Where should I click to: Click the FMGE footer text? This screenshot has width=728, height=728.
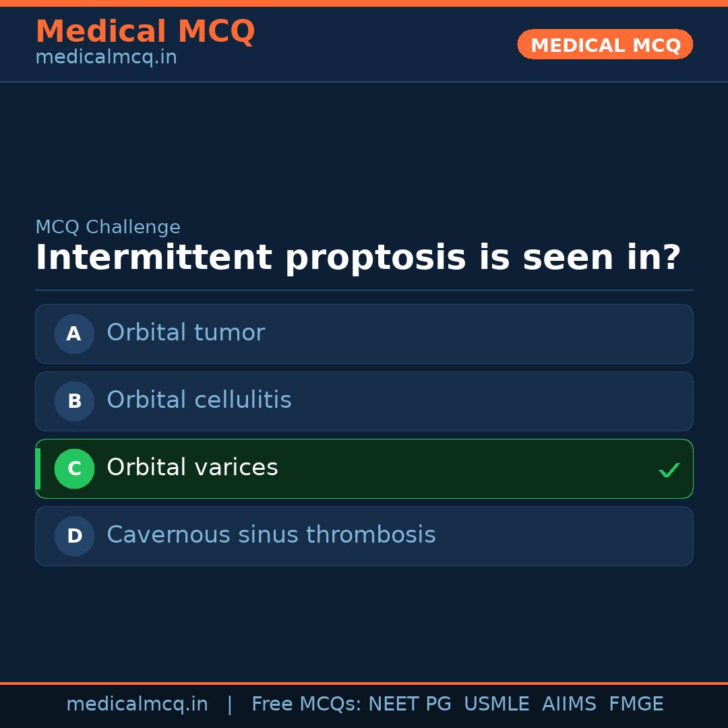click(x=636, y=704)
